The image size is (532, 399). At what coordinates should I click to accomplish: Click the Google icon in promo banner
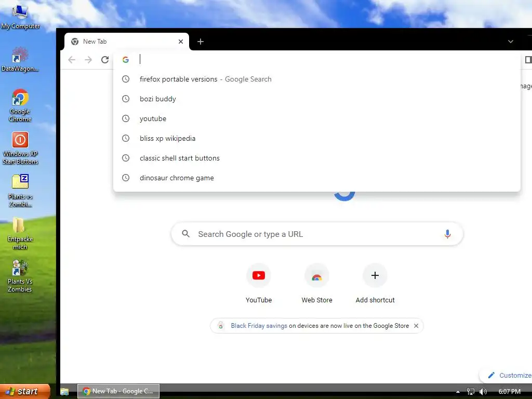point(220,326)
